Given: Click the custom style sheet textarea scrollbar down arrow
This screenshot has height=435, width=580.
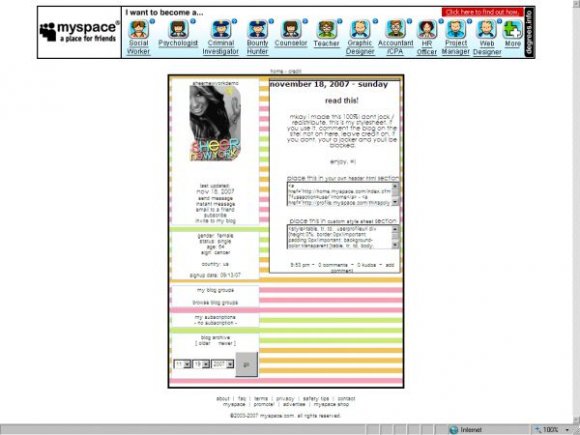Looking at the screenshot, I should pos(395,245).
